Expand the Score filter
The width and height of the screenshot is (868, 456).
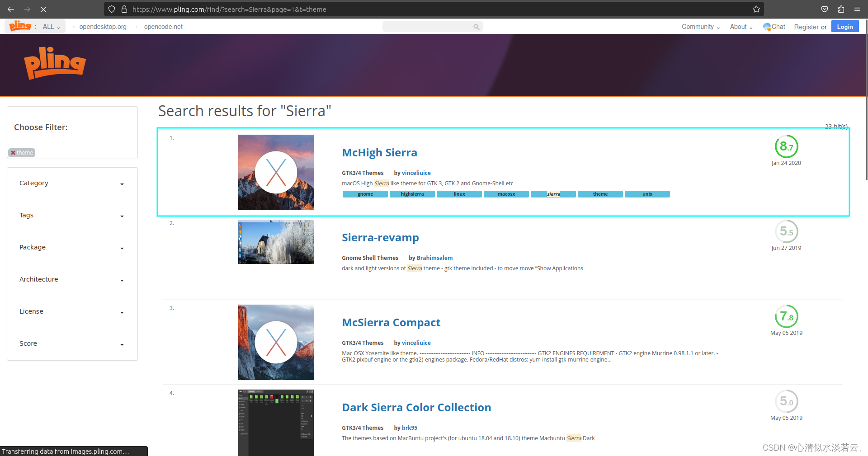point(72,343)
